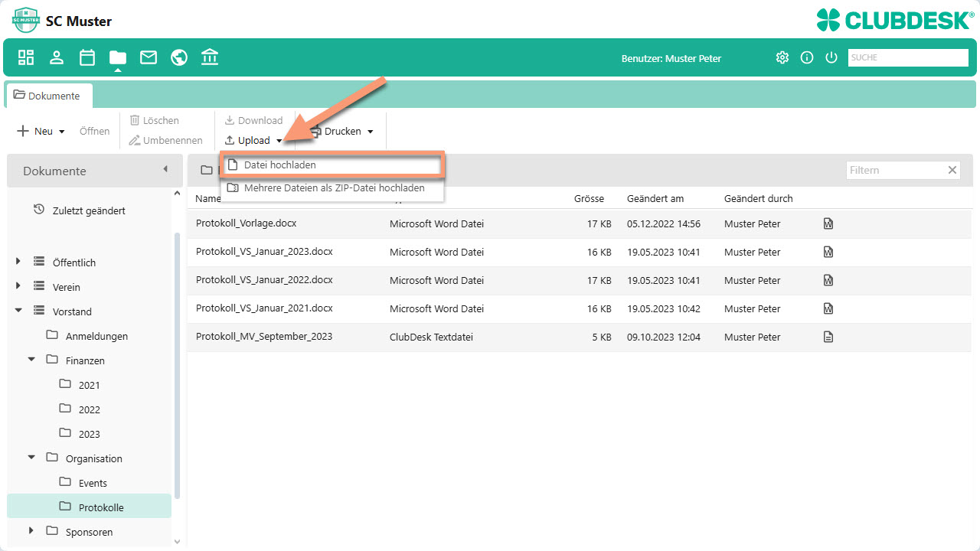This screenshot has width=980, height=551.
Task: Click the ClubDesk clover logo
Action: [x=828, y=19]
